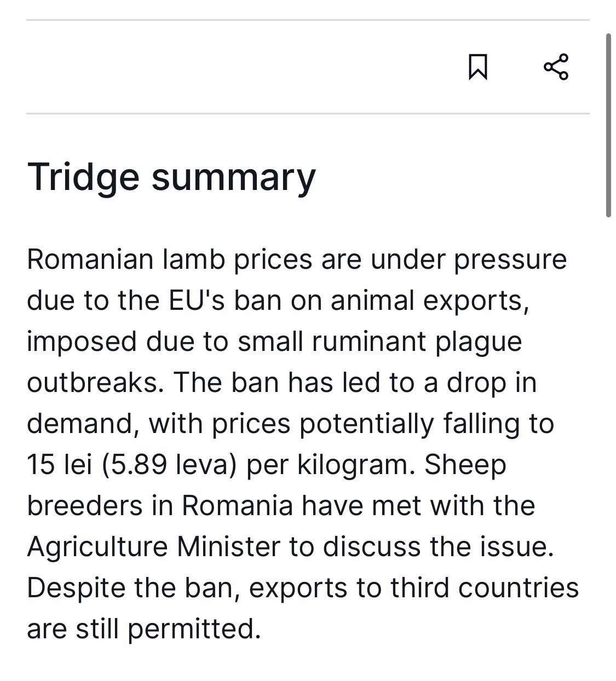Click the word 'demand,' in the summary
The height and width of the screenshot is (681, 616).
[83, 424]
